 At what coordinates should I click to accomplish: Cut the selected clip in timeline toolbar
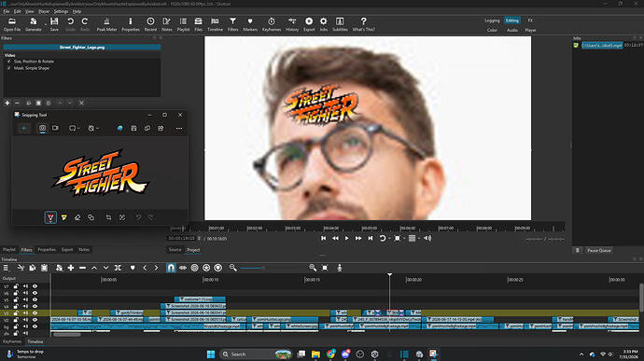pyautogui.click(x=21, y=268)
